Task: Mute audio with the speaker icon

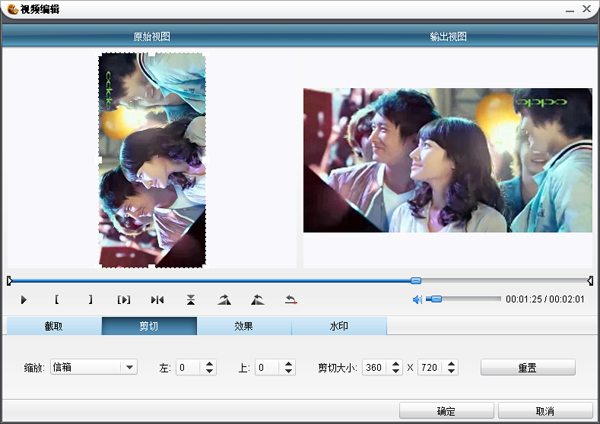Action: [x=417, y=300]
